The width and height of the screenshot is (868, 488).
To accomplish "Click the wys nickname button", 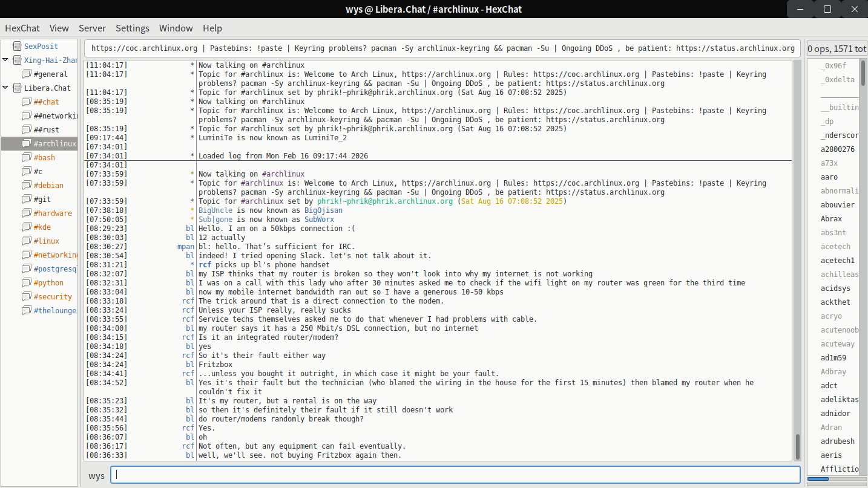I will point(96,475).
